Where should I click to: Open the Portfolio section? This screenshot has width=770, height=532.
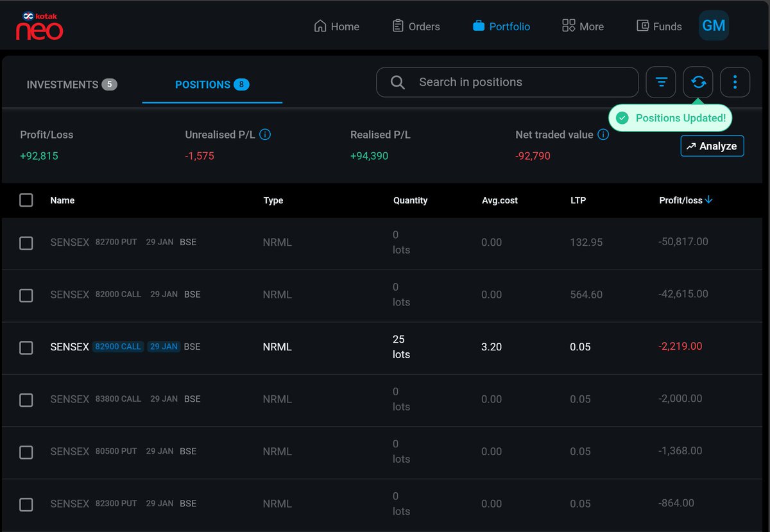coord(501,26)
